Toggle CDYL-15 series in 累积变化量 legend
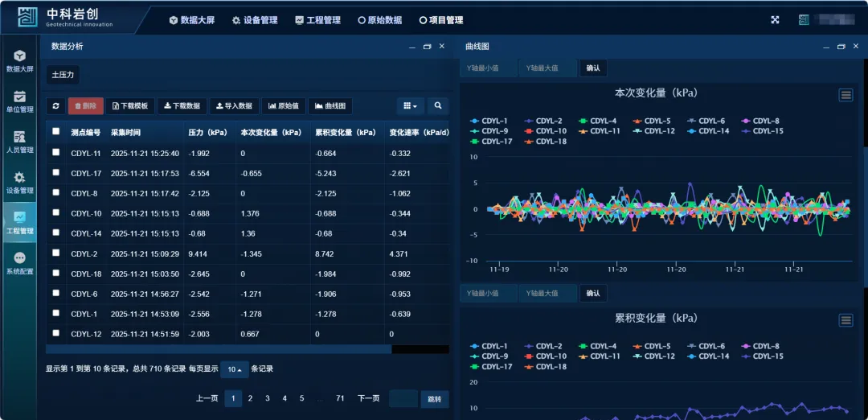Viewport: 868px width, 420px height. 762,356
